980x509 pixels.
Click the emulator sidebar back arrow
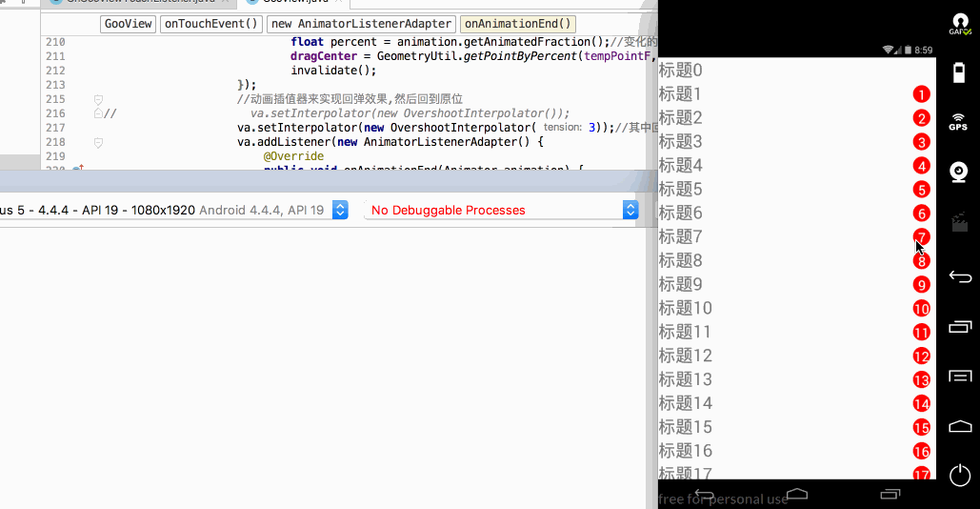click(x=960, y=276)
